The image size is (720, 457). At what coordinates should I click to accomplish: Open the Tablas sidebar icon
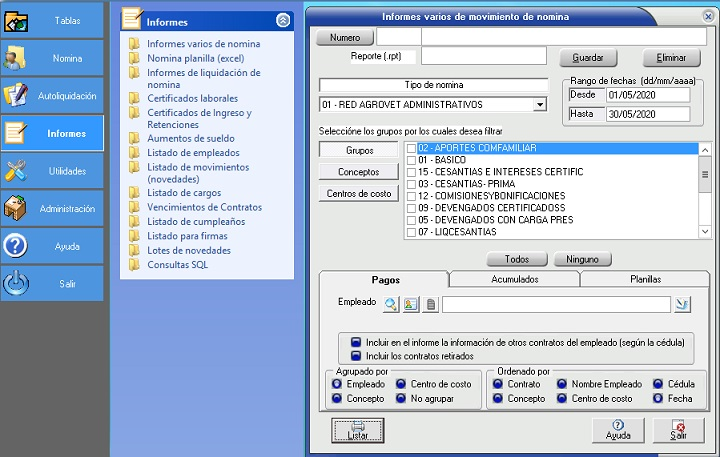pyautogui.click(x=17, y=21)
